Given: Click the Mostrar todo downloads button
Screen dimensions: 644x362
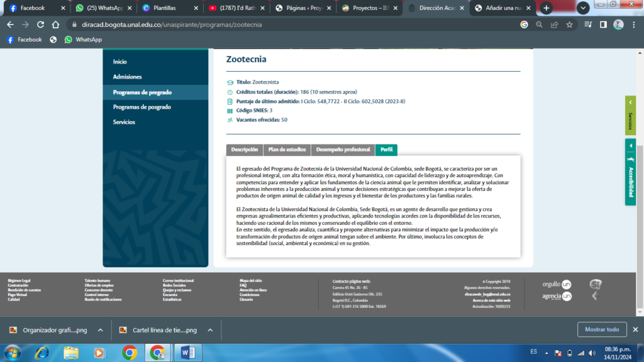Looking at the screenshot, I should pos(601,329).
